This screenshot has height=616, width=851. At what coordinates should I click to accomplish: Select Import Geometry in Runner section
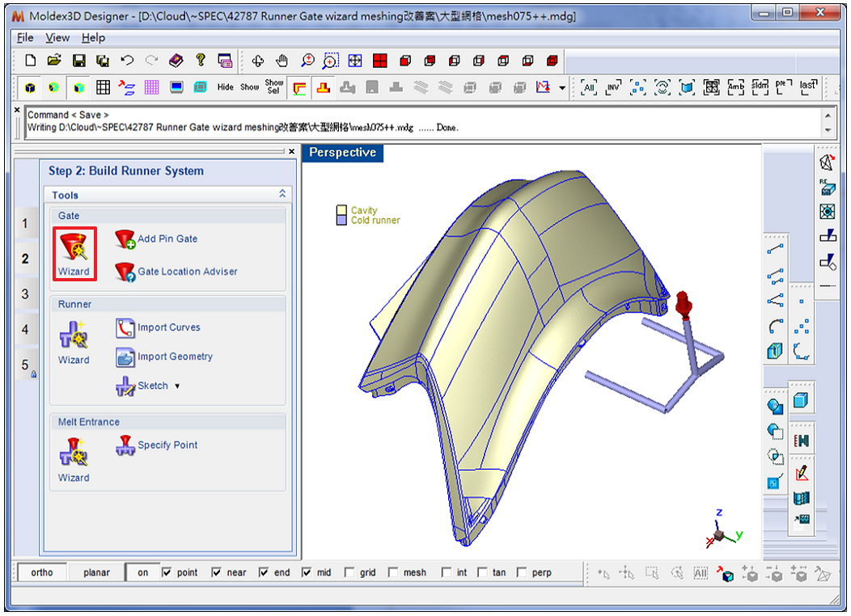click(164, 357)
